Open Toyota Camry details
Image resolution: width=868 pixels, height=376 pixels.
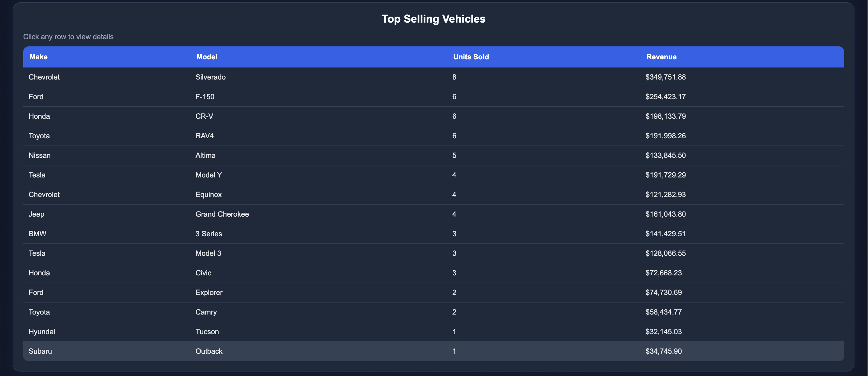coord(433,312)
